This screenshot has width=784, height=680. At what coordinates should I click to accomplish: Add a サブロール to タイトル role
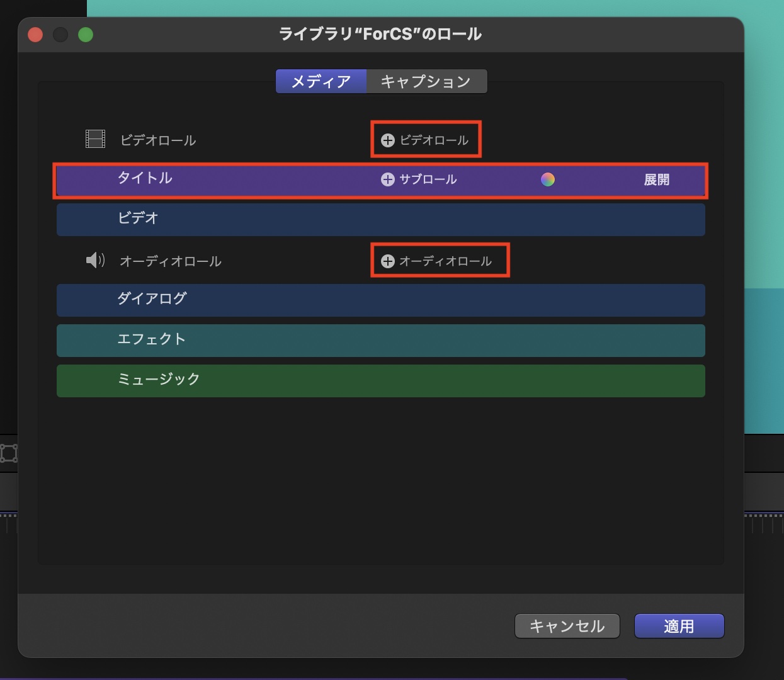click(x=419, y=179)
